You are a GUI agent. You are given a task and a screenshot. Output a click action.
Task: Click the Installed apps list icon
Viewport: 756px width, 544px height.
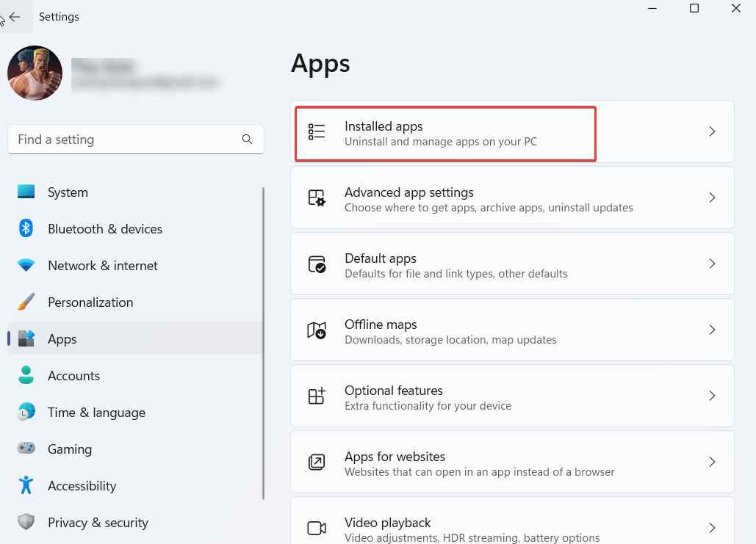click(x=317, y=131)
